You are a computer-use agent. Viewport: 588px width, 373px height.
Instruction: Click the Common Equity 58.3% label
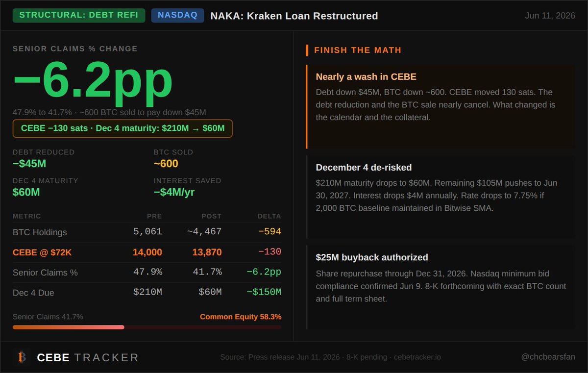[x=241, y=317]
